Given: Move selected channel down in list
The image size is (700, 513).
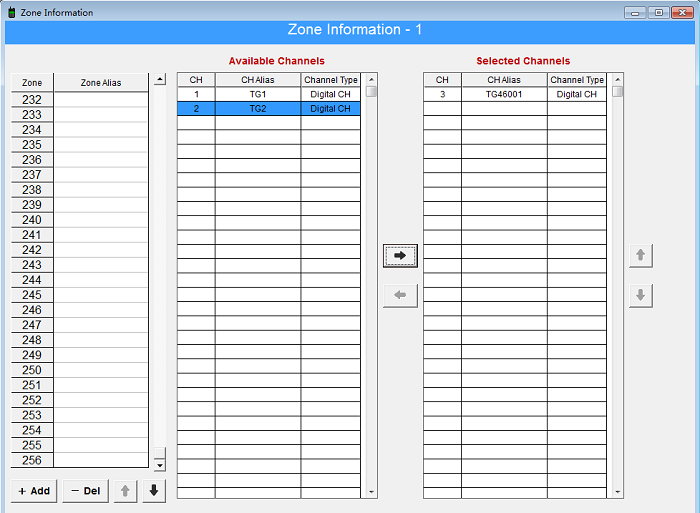Looking at the screenshot, I should pos(641,296).
